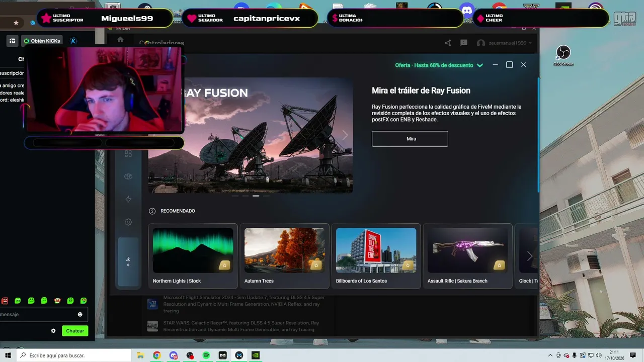Open Spotify from the taskbar
Screen dimensions: 644x362
(x=206, y=355)
